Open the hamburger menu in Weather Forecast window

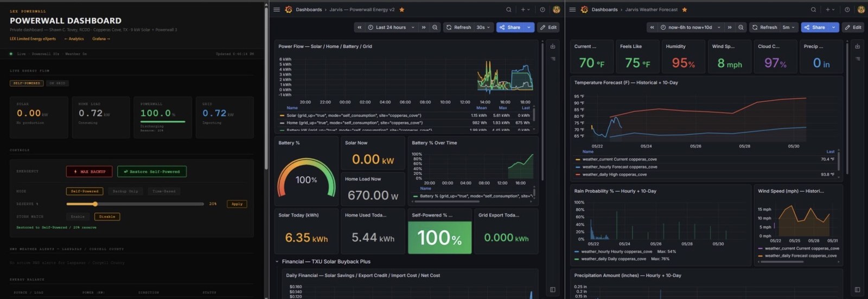click(x=572, y=9)
